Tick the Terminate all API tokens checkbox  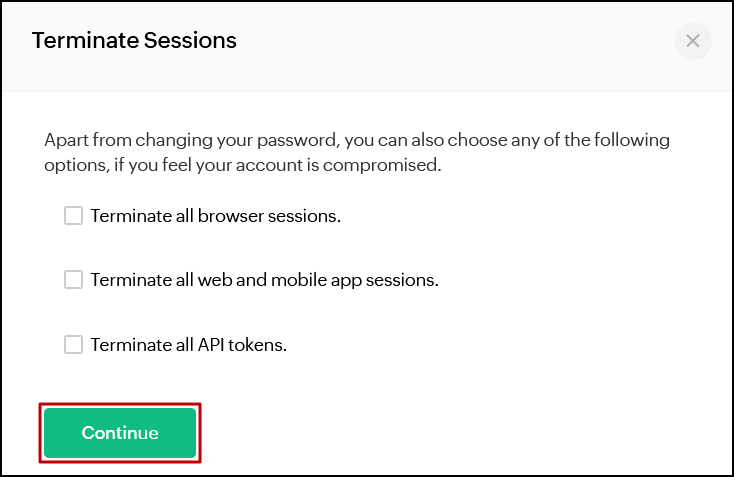coord(73,344)
